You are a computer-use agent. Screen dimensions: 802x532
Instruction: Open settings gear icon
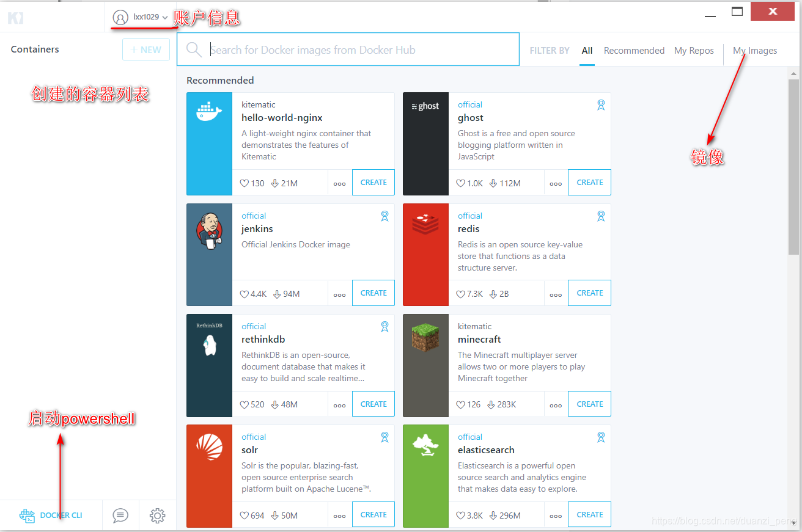[x=158, y=516]
